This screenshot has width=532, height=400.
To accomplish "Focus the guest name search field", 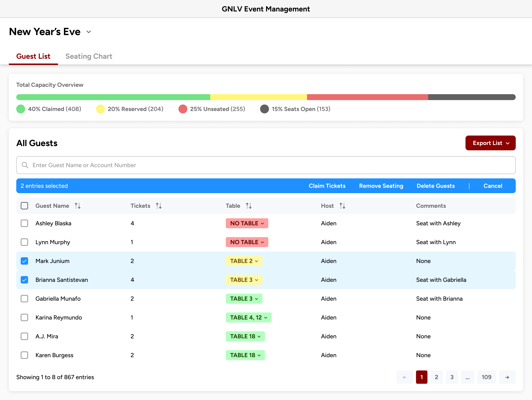I will pyautogui.click(x=266, y=165).
